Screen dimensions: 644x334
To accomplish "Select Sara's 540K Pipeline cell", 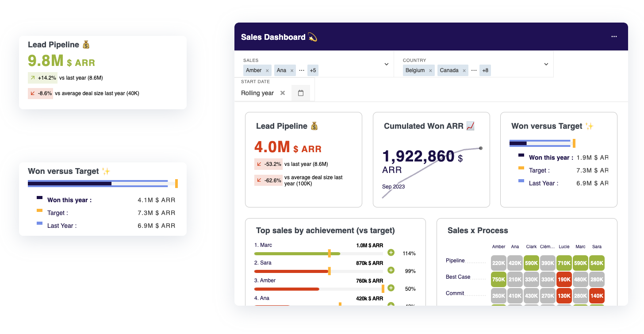I will point(597,263).
